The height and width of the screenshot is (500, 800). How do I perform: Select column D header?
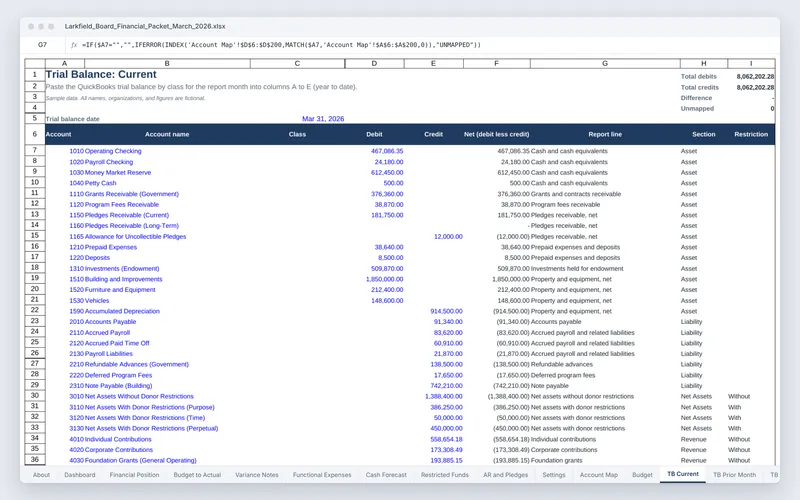point(374,63)
